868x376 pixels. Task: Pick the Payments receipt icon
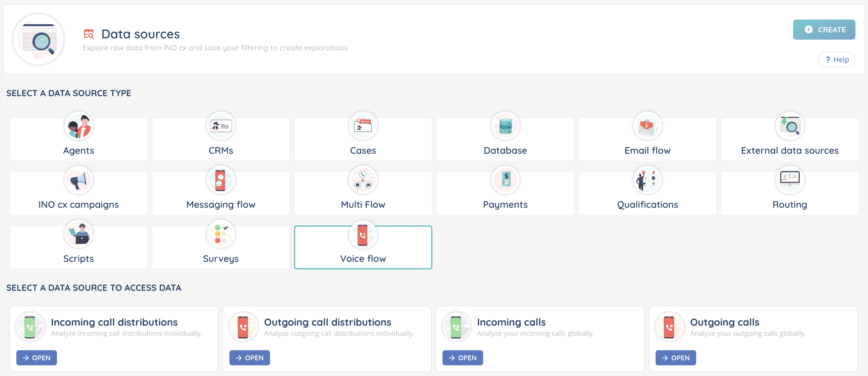point(505,180)
